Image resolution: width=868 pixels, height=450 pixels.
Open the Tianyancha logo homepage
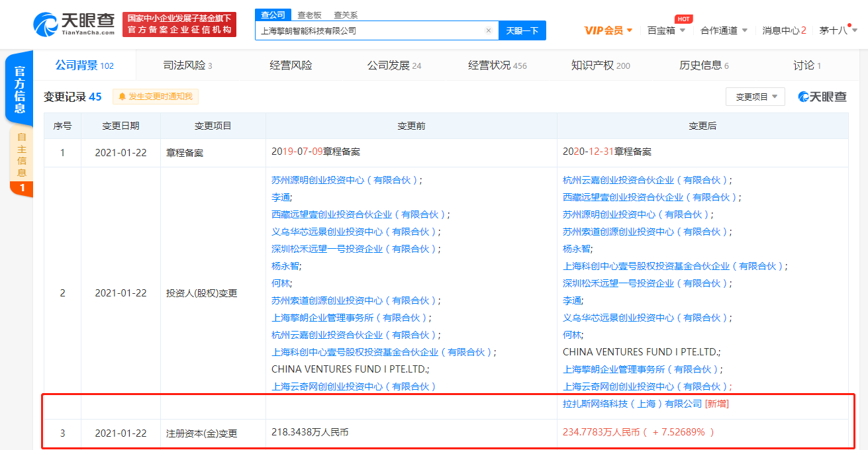(x=74, y=24)
